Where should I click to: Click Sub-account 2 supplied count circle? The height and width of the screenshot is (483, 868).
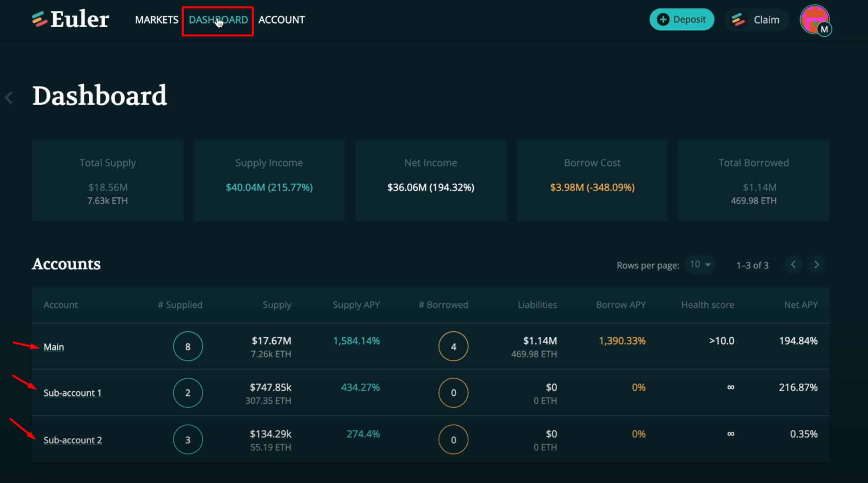(188, 440)
